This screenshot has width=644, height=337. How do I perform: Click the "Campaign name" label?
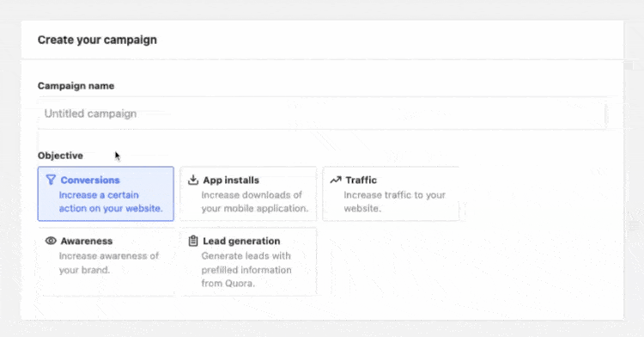coord(76,86)
